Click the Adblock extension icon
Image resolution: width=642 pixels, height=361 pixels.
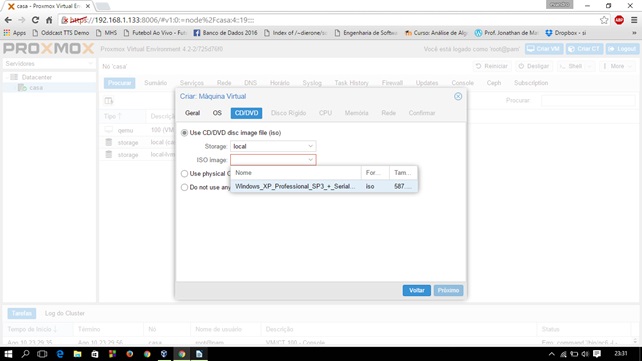click(619, 20)
